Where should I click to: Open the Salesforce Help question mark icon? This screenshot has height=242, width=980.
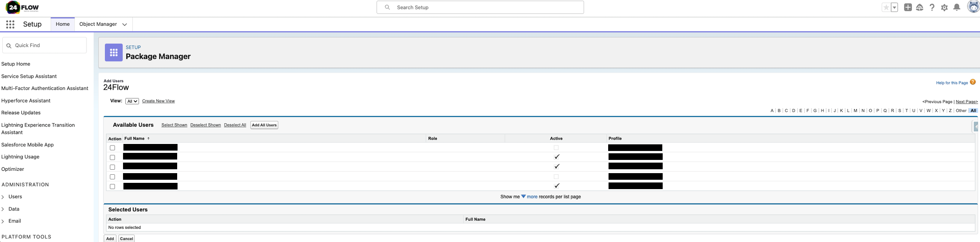point(932,7)
